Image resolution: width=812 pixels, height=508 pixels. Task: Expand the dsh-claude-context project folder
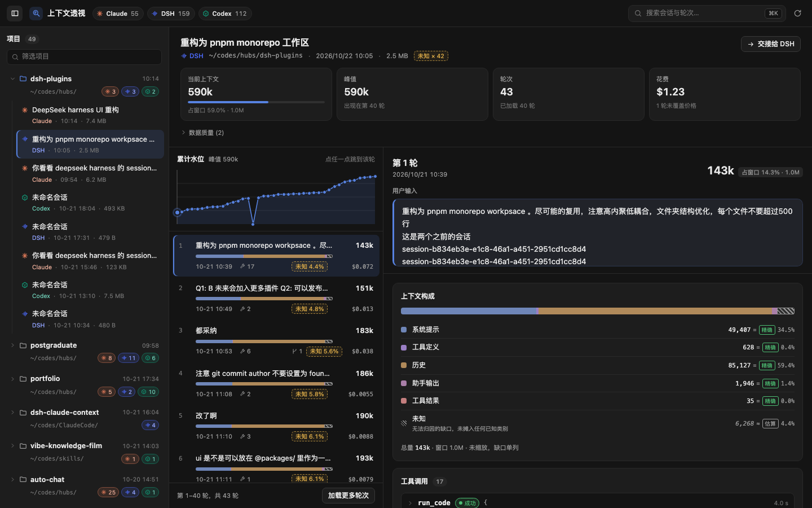pyautogui.click(x=12, y=412)
